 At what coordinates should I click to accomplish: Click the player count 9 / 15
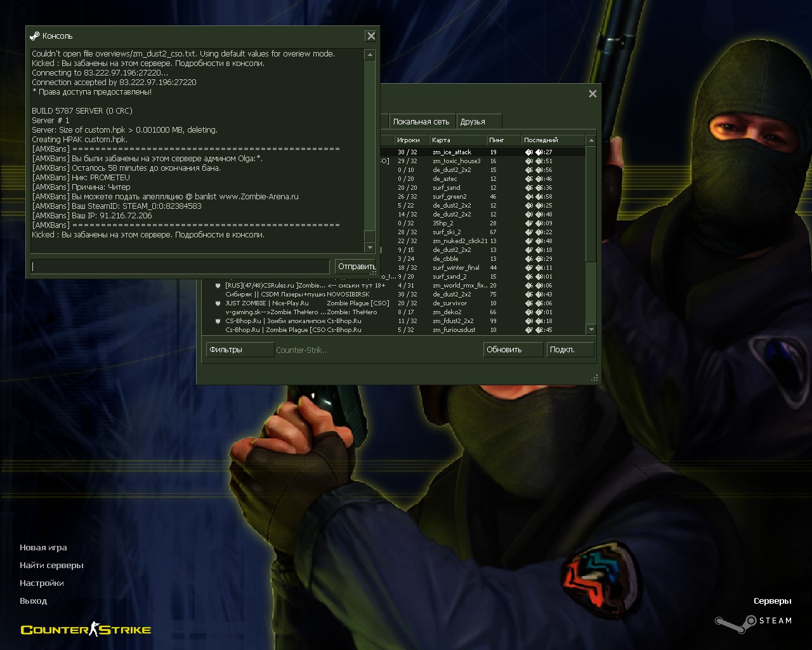[406, 250]
